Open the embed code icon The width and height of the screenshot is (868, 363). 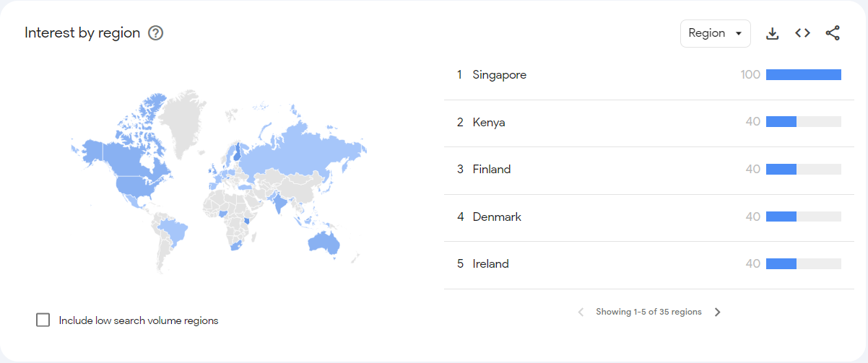click(802, 33)
